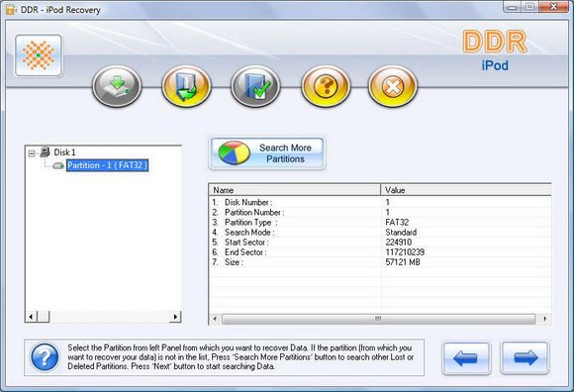Image resolution: width=574 pixels, height=392 pixels.
Task: Click the details table horizontal scrollbar thumb
Action: coord(378,319)
